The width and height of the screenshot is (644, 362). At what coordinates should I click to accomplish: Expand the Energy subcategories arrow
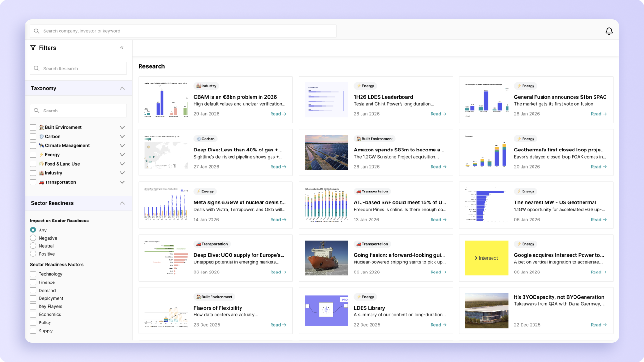122,155
